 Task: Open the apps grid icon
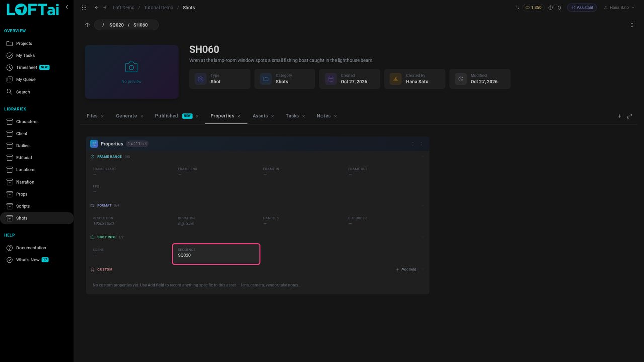pyautogui.click(x=84, y=8)
